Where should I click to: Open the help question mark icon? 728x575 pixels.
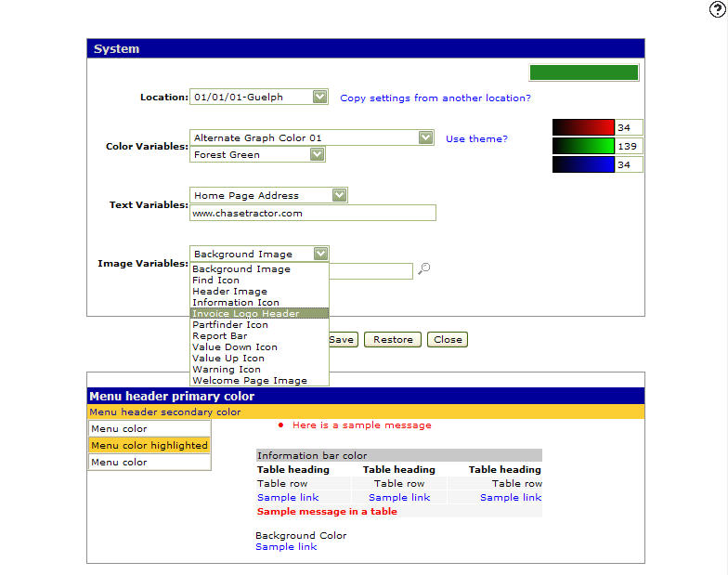(718, 9)
